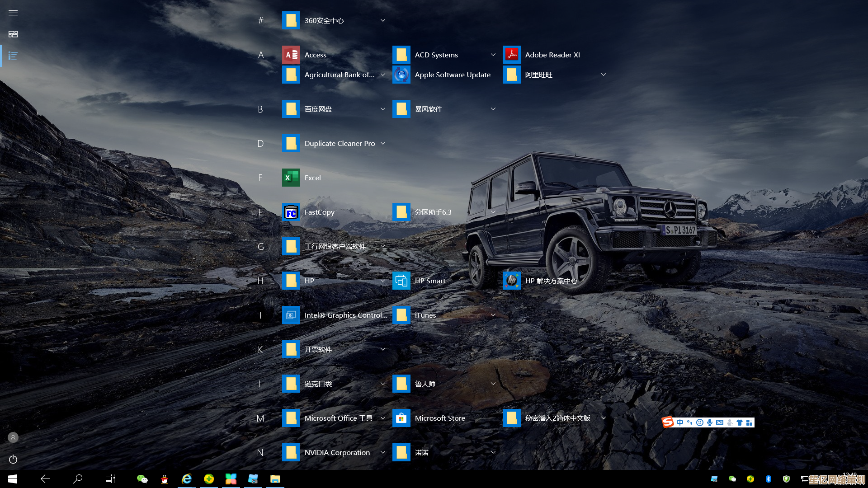Click the green shield tray icon
Image resolution: width=868 pixels, height=488 pixels.
[x=787, y=479]
